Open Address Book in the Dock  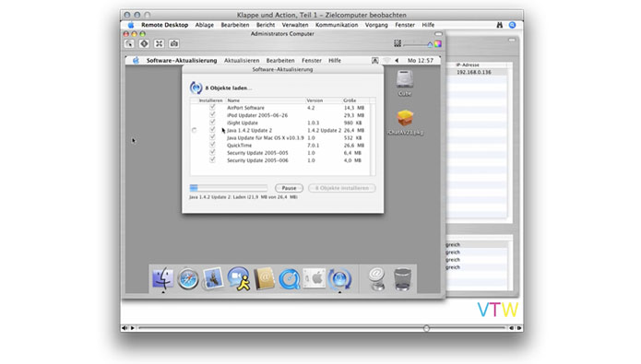click(x=264, y=279)
